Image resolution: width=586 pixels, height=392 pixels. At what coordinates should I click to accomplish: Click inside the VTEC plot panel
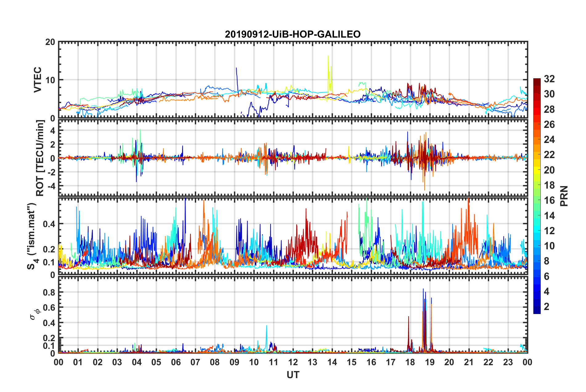293,80
